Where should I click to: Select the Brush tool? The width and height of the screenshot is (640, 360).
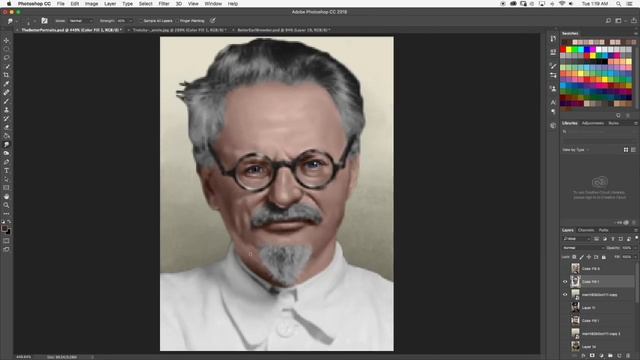(x=6, y=101)
